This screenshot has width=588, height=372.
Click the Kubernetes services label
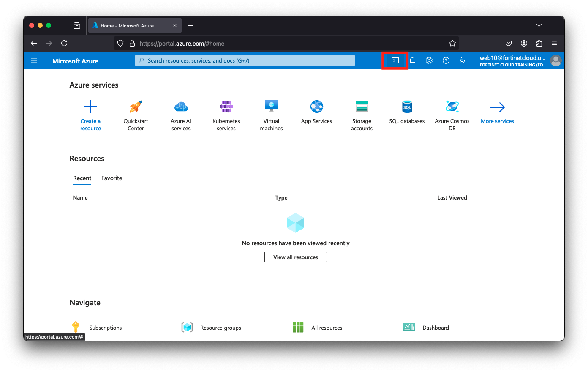click(226, 125)
